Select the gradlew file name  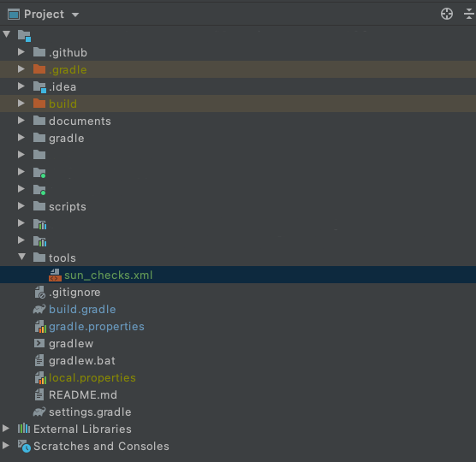71,344
